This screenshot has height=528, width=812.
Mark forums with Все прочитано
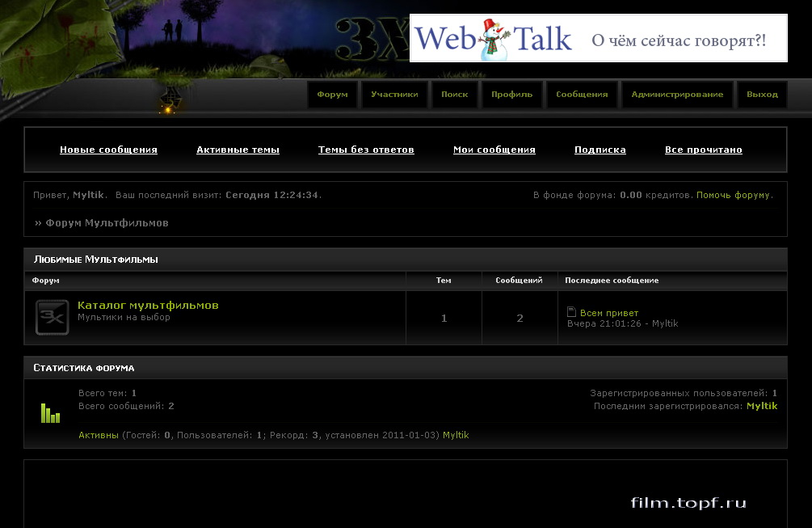pos(703,150)
